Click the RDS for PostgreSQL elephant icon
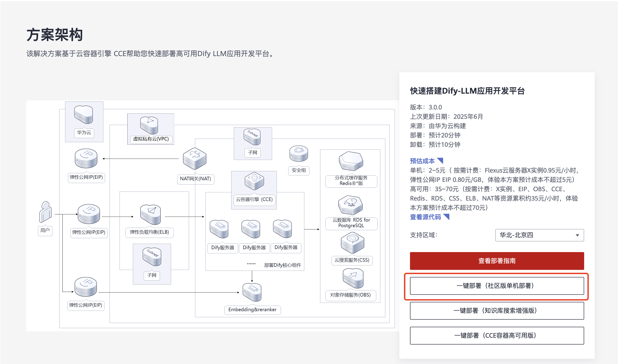This screenshot has height=364, width=618. point(351,205)
